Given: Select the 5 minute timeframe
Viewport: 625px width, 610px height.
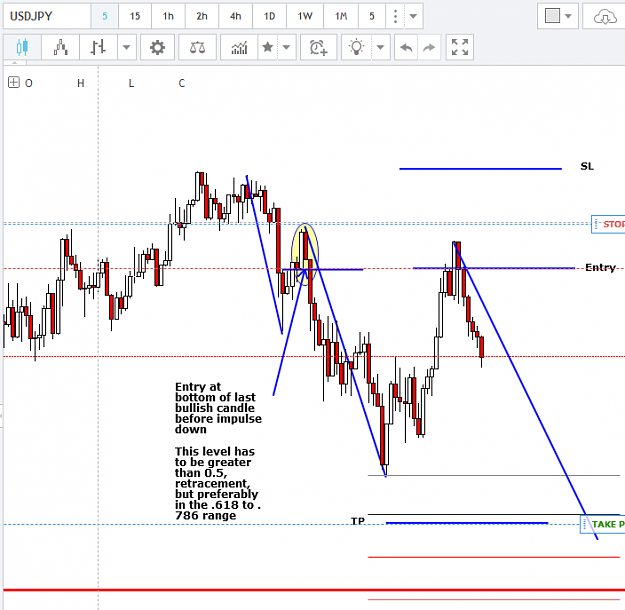Looking at the screenshot, I should (105, 16).
